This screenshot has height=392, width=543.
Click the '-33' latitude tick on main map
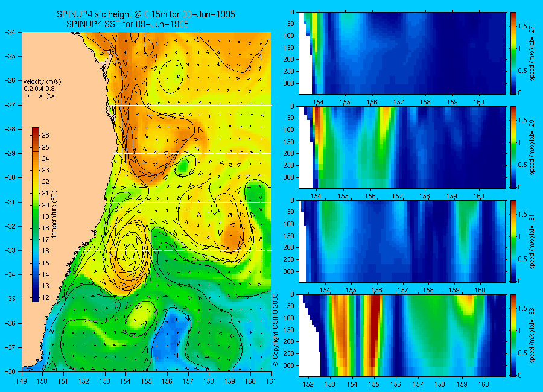click(10, 250)
